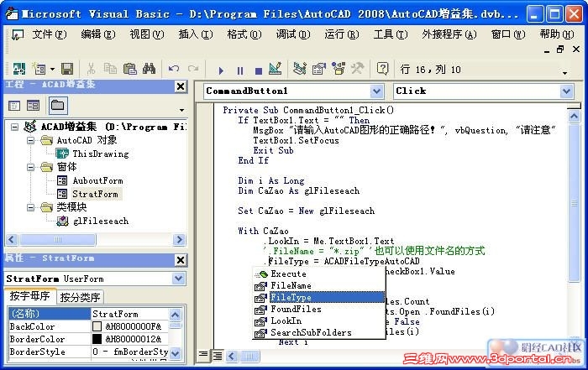Open the 插入(I) menu
Image resolution: width=588 pixels, height=370 pixels.
pyautogui.click(x=196, y=34)
